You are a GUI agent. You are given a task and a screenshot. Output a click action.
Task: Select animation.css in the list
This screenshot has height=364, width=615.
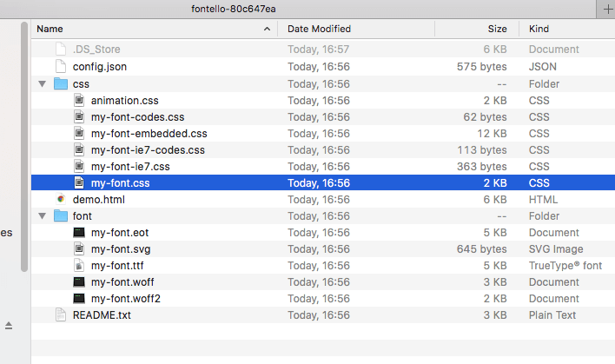tap(323, 101)
